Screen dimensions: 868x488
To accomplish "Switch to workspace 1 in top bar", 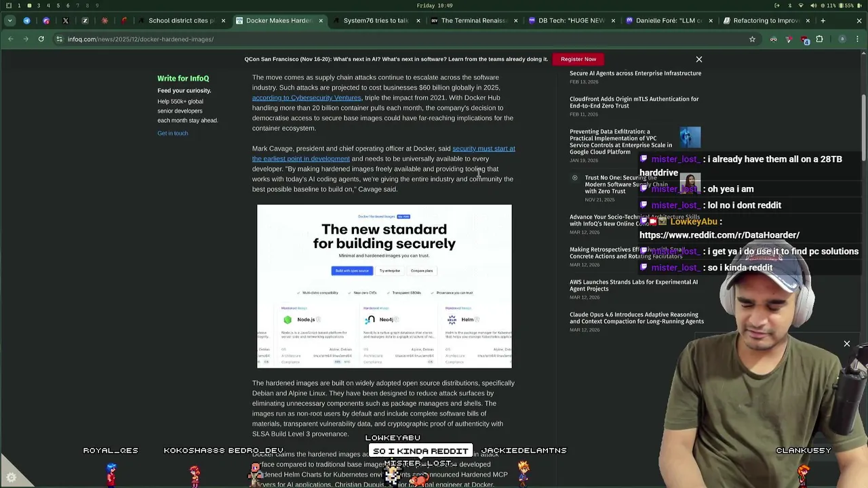I will click(x=19, y=5).
